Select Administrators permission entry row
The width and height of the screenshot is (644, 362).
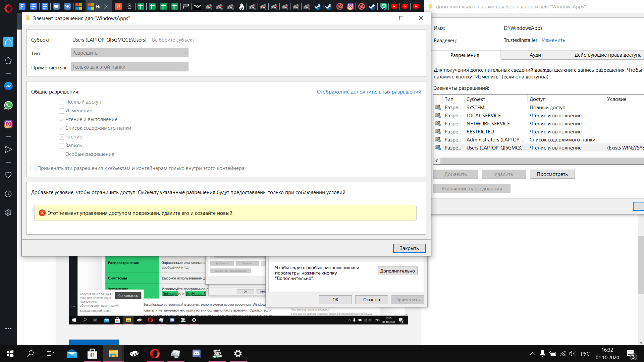click(x=539, y=140)
